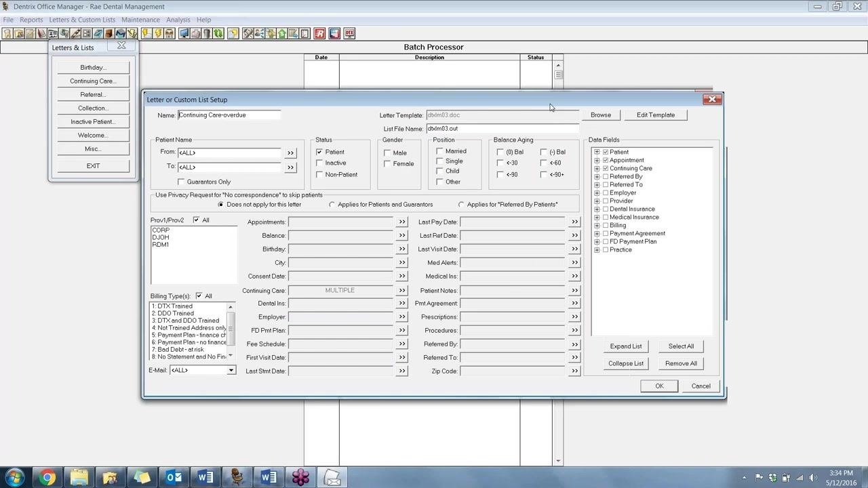
Task: Click the monitor icon in main toolbar
Action: pos(183,33)
